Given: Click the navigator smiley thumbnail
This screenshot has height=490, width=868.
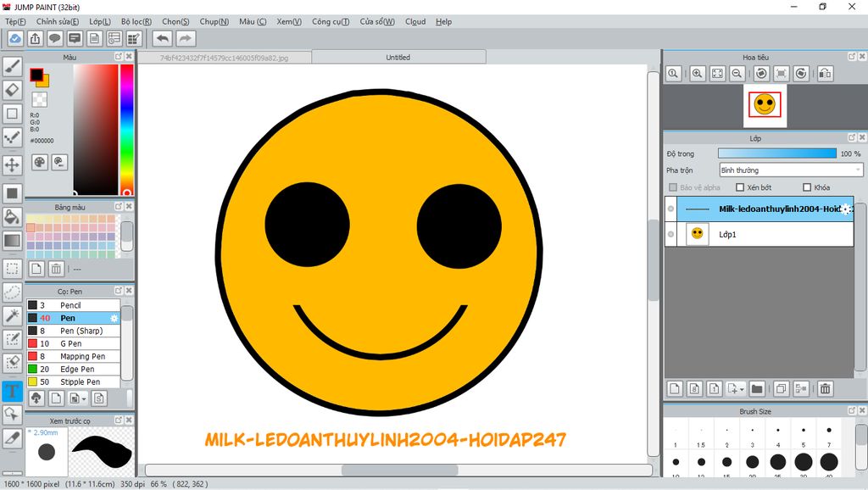Looking at the screenshot, I should (x=765, y=104).
